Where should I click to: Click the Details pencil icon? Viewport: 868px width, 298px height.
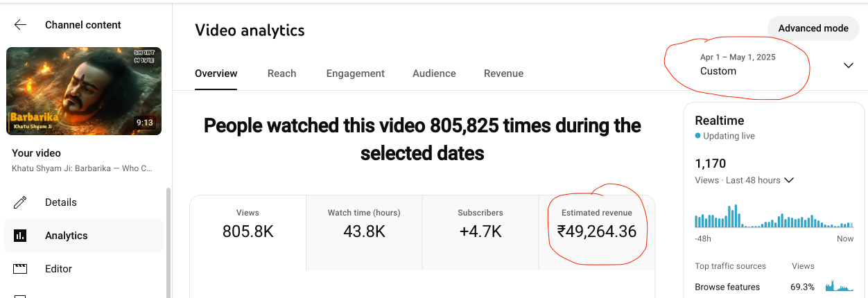(20, 202)
